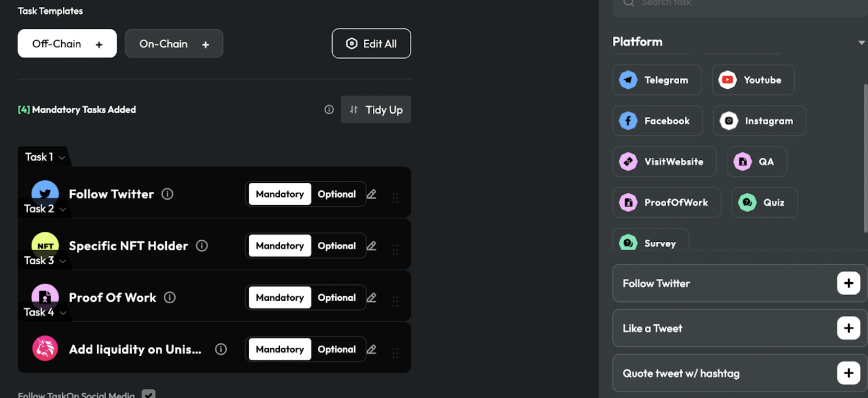Click the drag handle for Proof Of Work task
Image resolution: width=868 pixels, height=398 pixels.
pos(395,301)
